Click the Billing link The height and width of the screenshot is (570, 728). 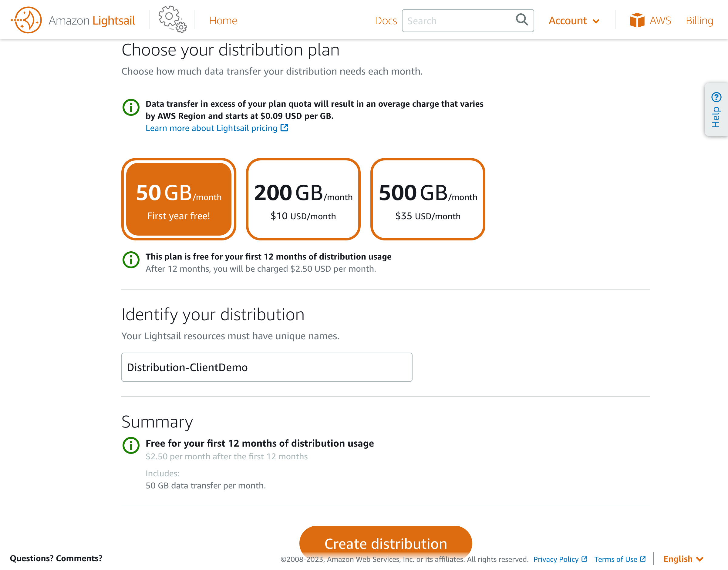(x=699, y=20)
